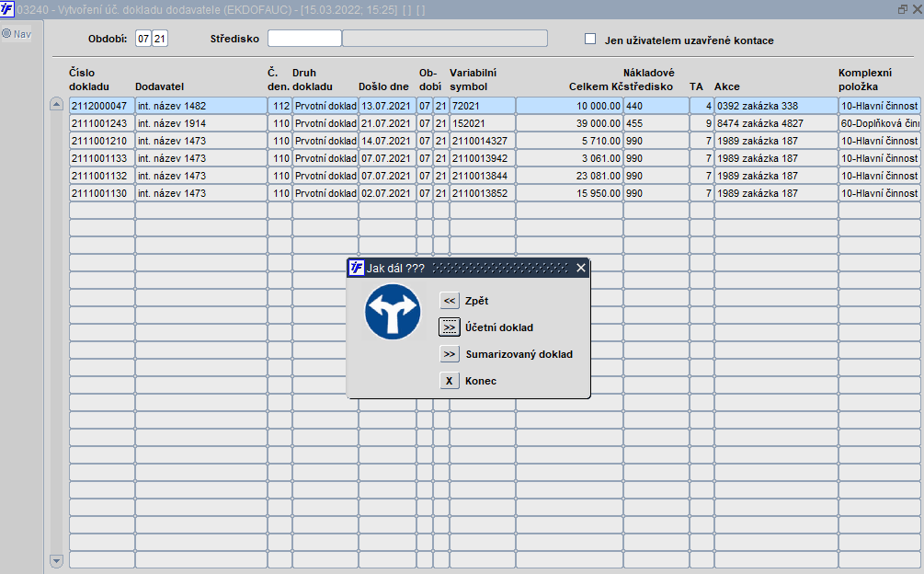Select document row 2111001243
924x574 pixels.
(x=102, y=123)
